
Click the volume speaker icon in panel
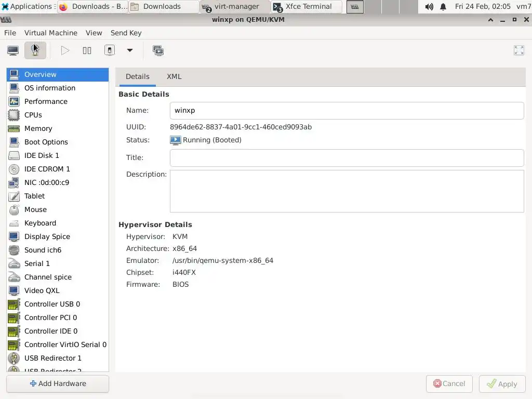tap(429, 6)
